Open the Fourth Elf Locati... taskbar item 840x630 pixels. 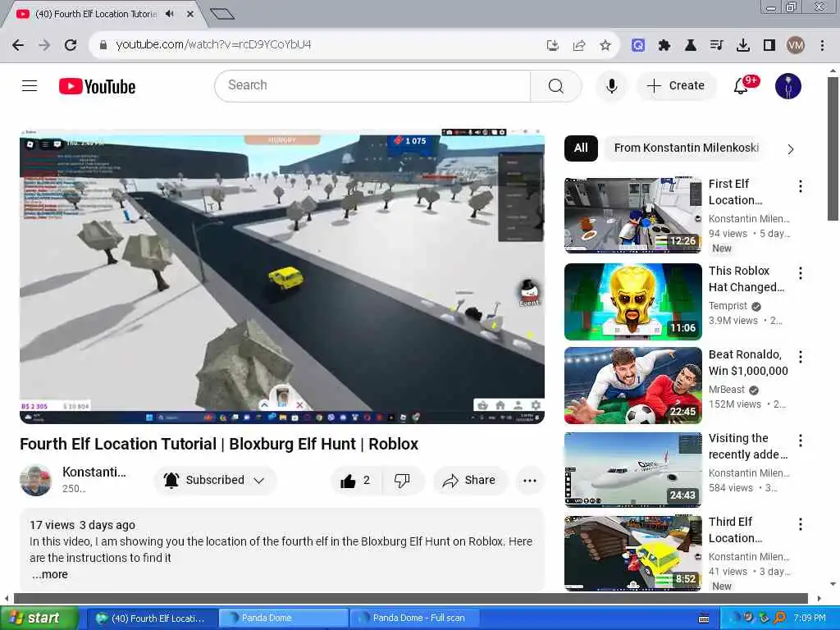pos(152,619)
